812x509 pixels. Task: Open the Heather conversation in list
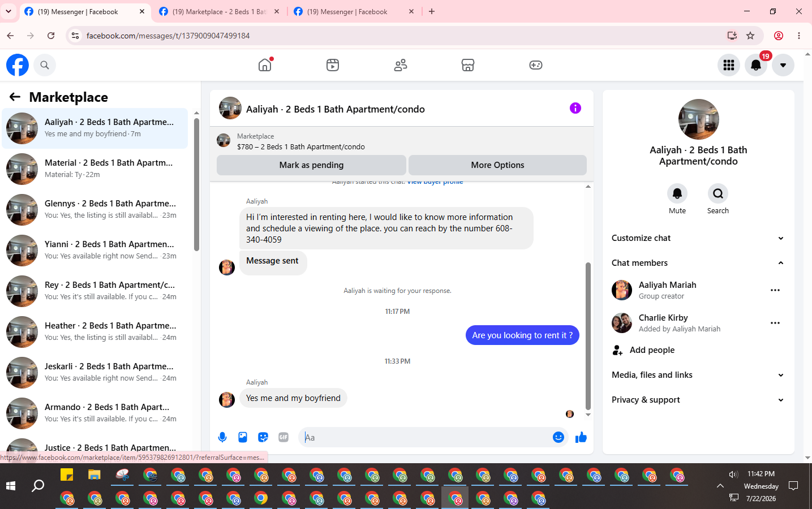95,332
